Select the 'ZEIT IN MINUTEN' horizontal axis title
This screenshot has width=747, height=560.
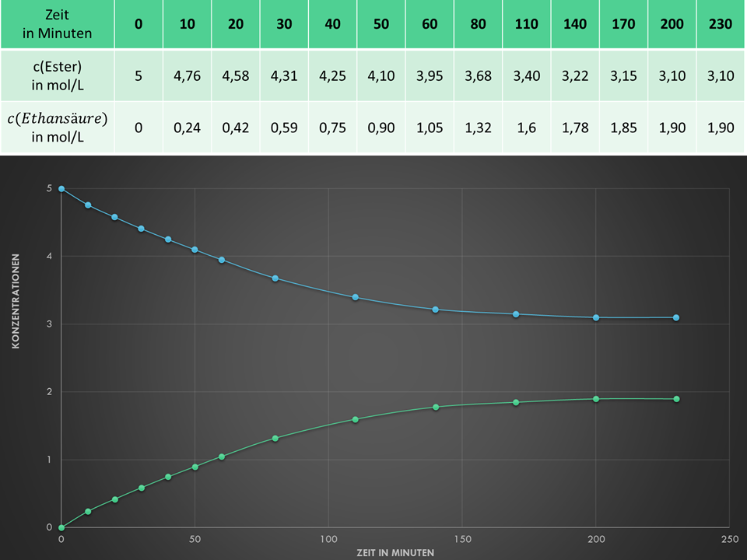point(395,551)
